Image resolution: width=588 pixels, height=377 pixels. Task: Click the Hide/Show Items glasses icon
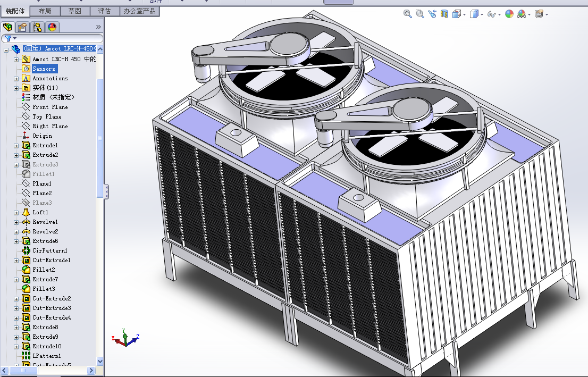tap(491, 14)
